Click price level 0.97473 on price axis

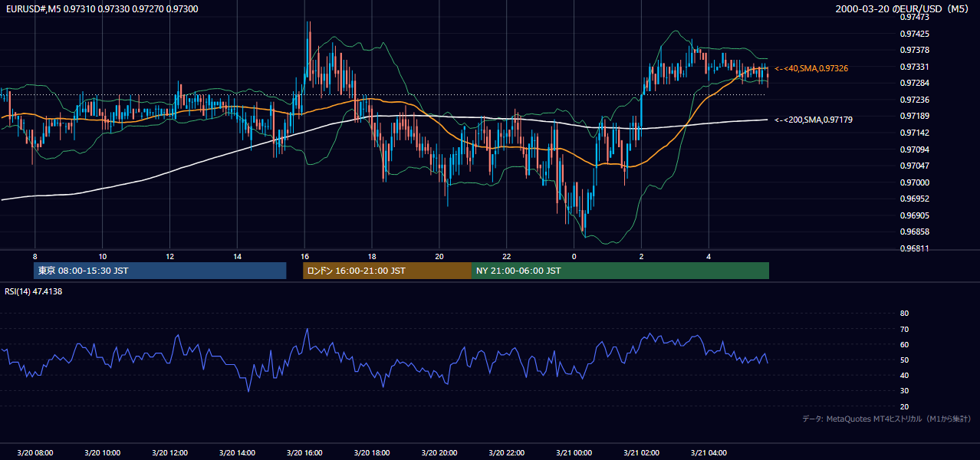pos(914,16)
